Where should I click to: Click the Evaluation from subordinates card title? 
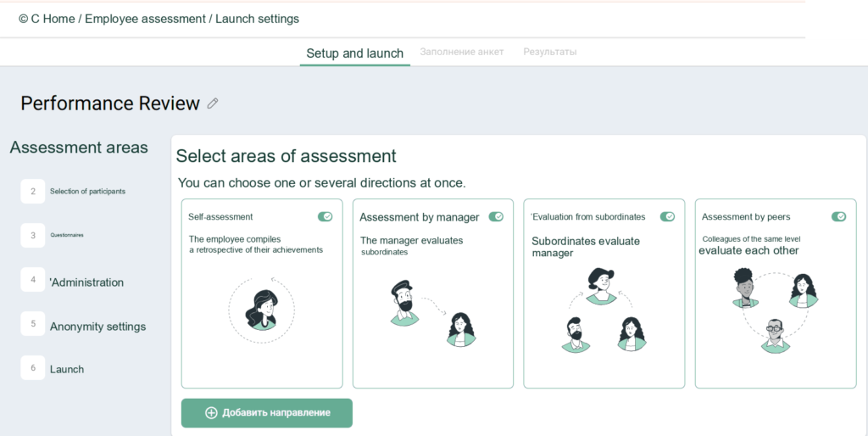(588, 217)
